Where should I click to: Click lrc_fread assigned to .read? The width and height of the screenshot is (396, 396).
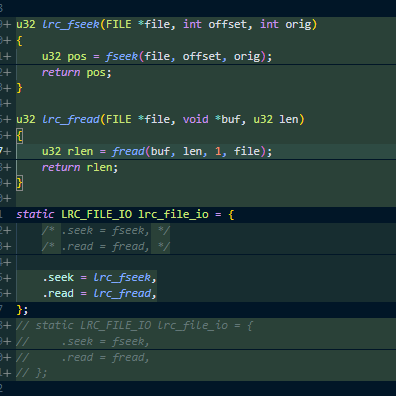pyautogui.click(x=122, y=293)
